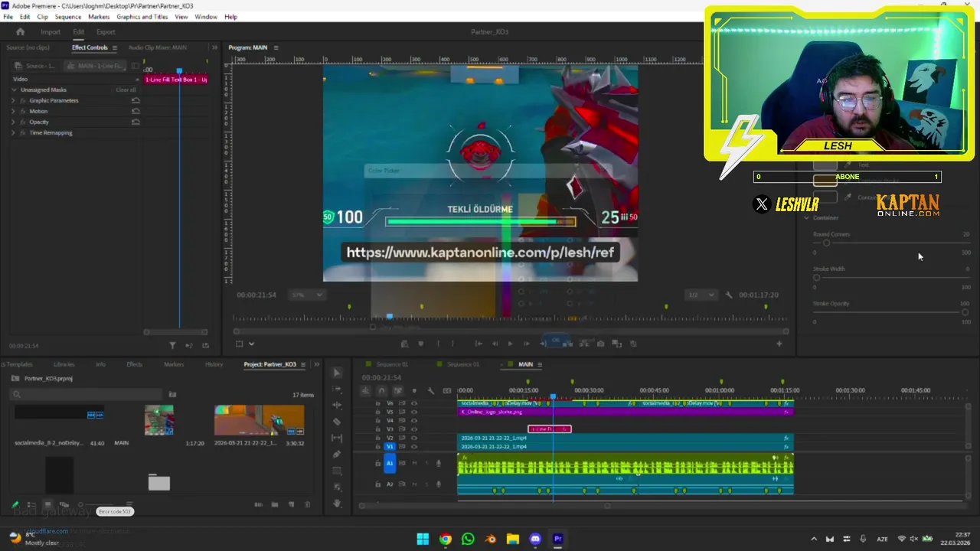Expand the Opacity effect properties
The image size is (980, 551).
pyautogui.click(x=13, y=122)
